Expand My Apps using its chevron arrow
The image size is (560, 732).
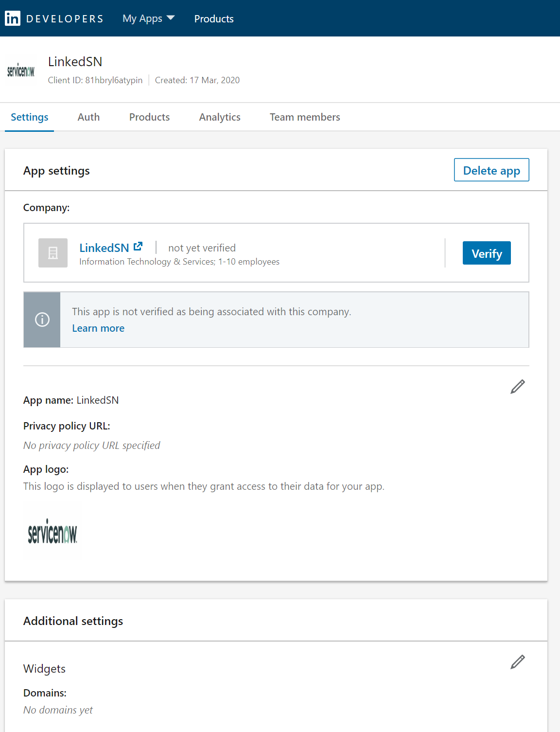171,18
